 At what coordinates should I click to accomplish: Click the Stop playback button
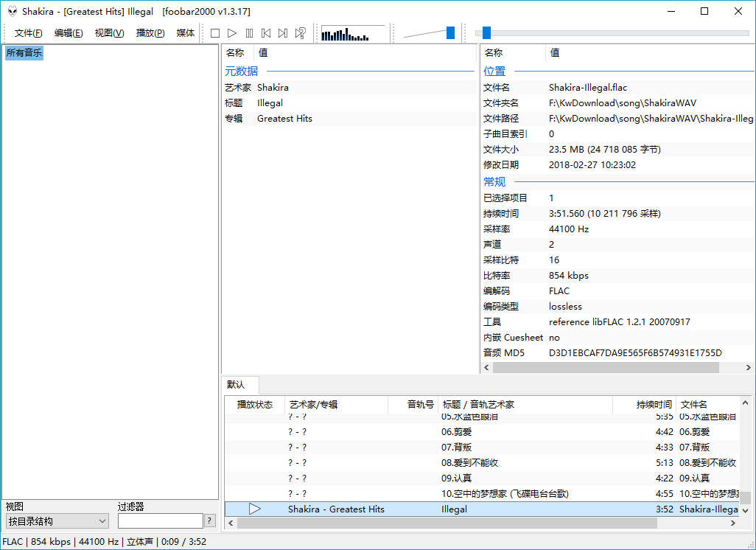[215, 32]
